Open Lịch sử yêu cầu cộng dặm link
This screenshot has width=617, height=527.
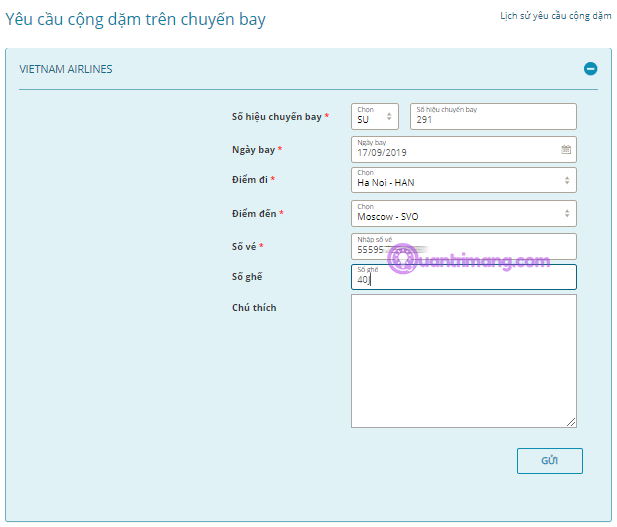point(556,16)
